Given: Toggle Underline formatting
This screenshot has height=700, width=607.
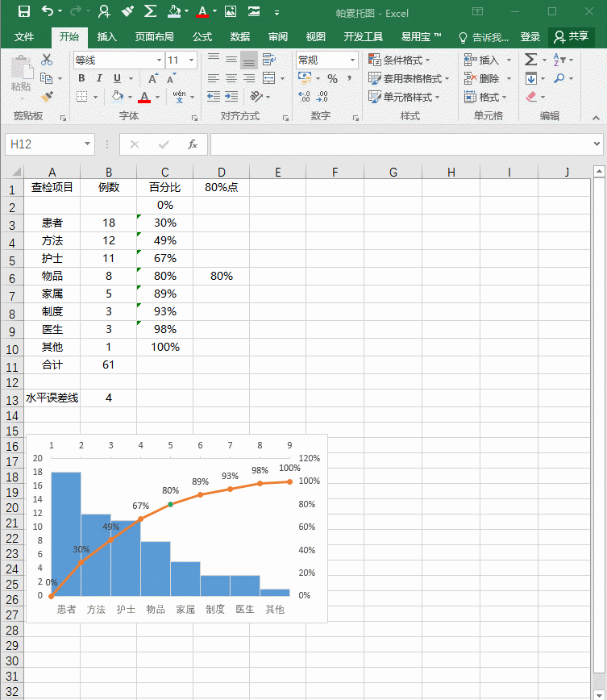Looking at the screenshot, I should tap(117, 78).
